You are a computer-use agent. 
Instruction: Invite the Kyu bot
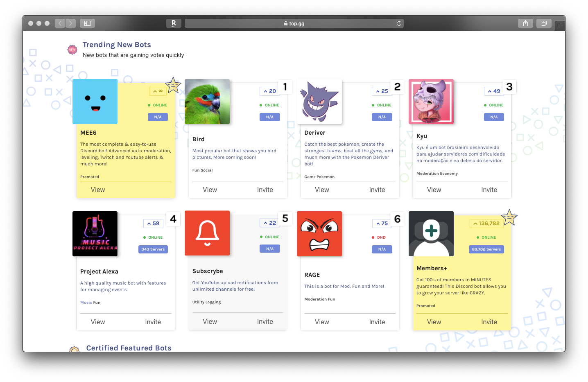(489, 190)
